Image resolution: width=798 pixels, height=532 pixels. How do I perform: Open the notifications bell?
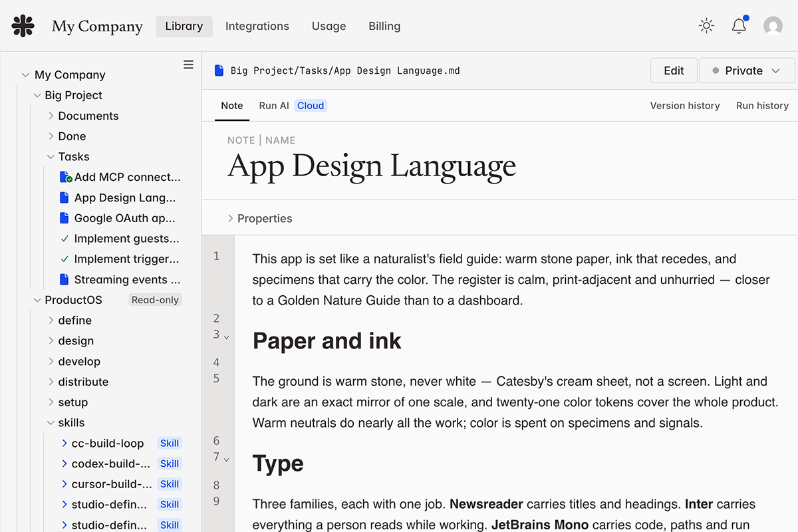(739, 26)
